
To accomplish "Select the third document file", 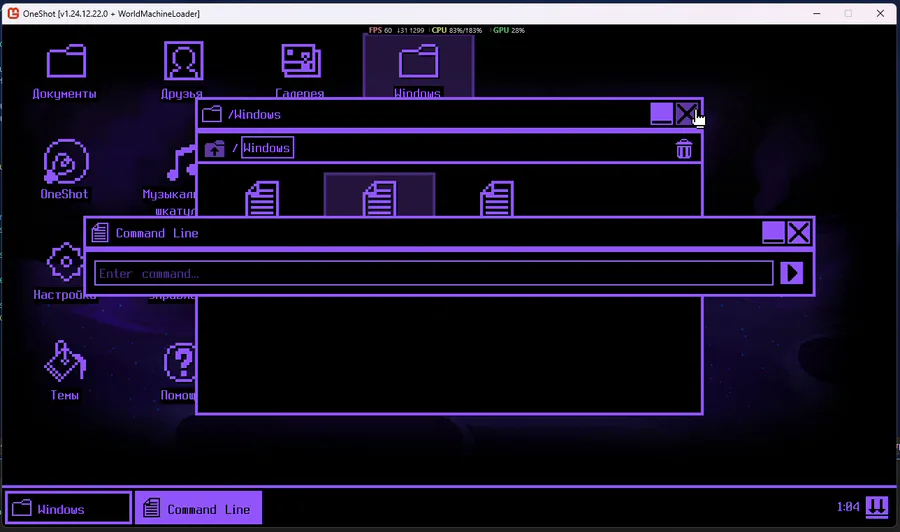I will coord(496,199).
